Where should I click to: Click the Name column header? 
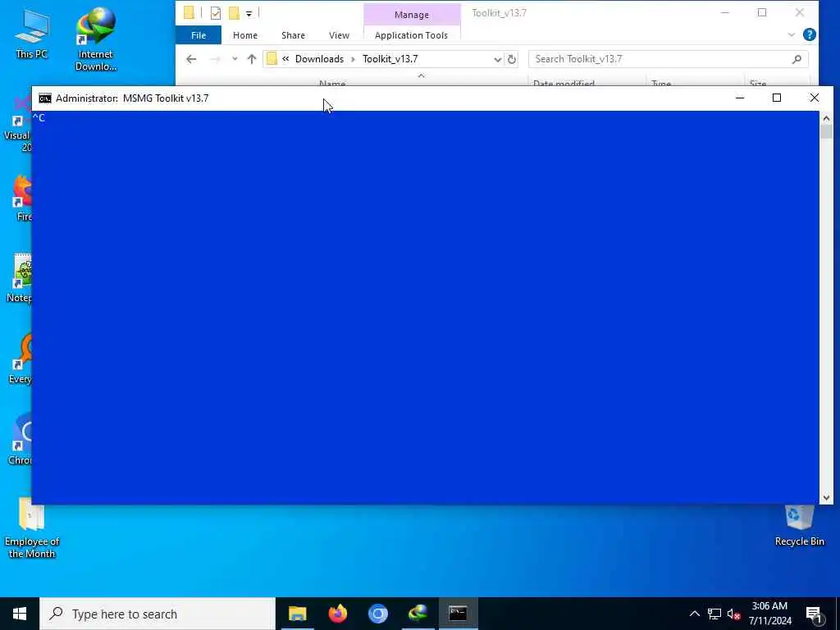(332, 83)
